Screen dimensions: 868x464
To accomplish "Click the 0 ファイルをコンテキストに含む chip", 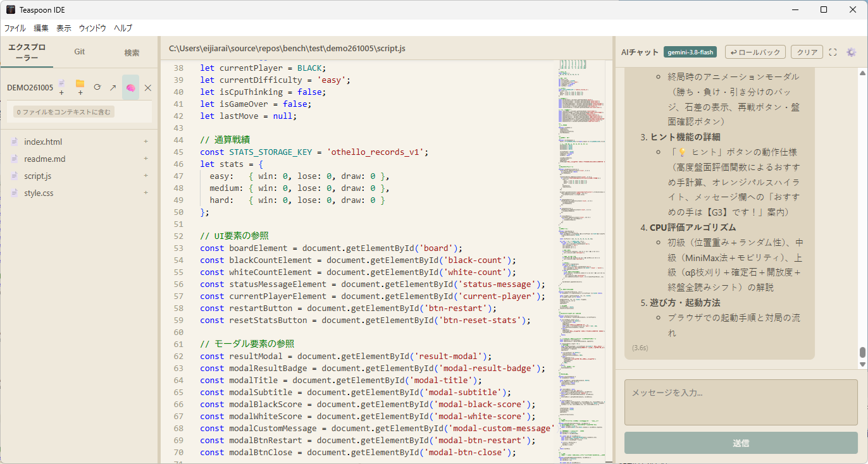I will [x=64, y=112].
